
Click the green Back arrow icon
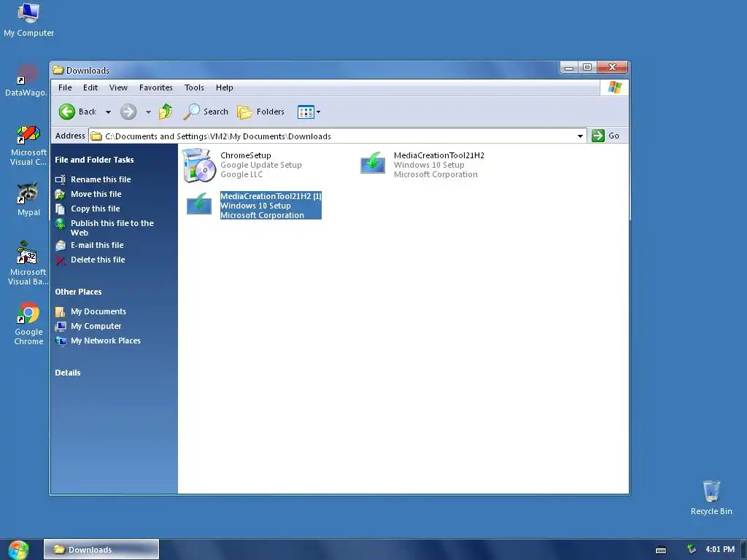point(66,112)
